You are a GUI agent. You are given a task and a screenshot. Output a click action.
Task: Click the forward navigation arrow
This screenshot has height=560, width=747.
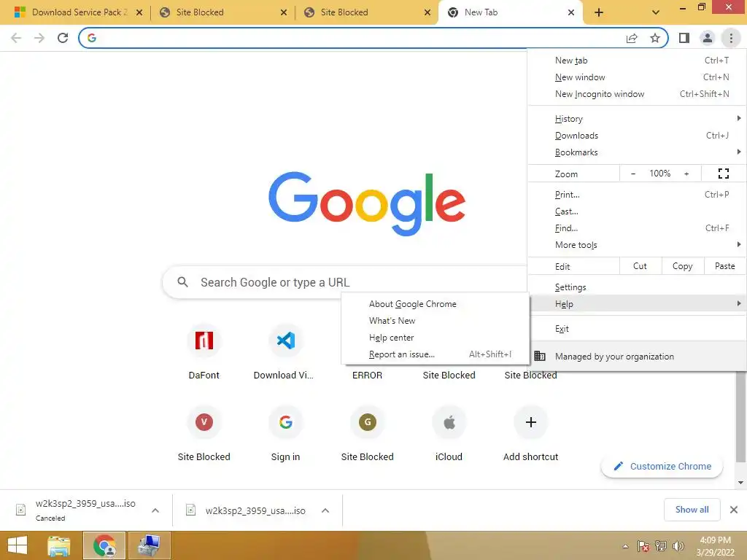click(39, 38)
